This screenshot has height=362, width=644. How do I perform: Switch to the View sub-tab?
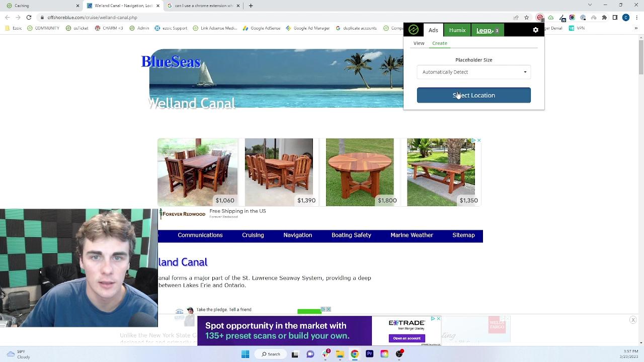(x=419, y=43)
